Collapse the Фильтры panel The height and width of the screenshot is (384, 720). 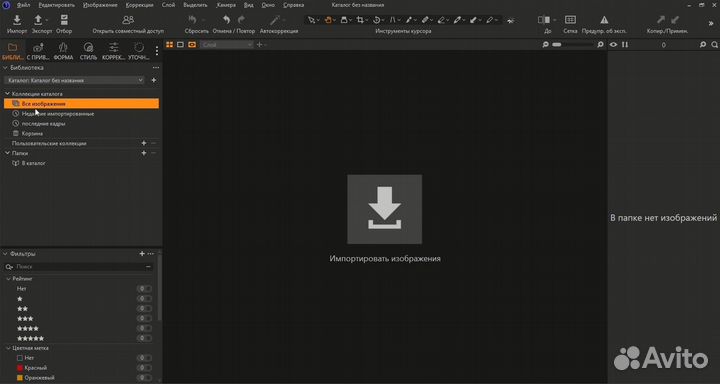[6, 254]
